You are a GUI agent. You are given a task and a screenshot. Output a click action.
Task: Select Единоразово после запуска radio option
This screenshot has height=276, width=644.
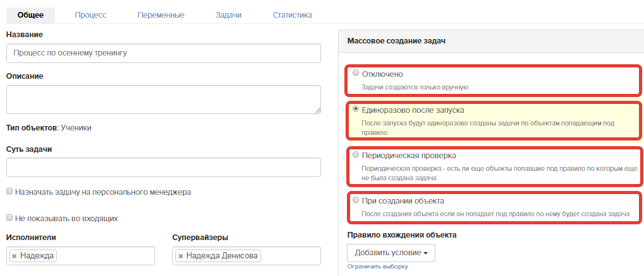tap(356, 109)
